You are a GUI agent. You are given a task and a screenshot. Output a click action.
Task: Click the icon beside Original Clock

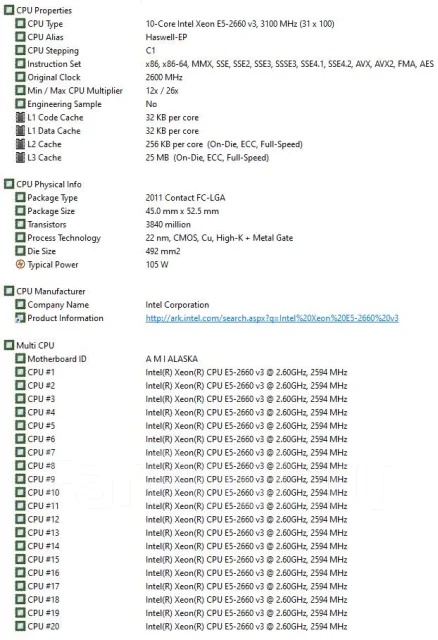[20, 77]
